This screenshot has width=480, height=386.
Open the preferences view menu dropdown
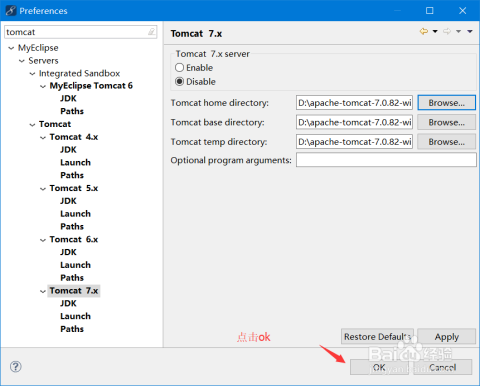[470, 31]
